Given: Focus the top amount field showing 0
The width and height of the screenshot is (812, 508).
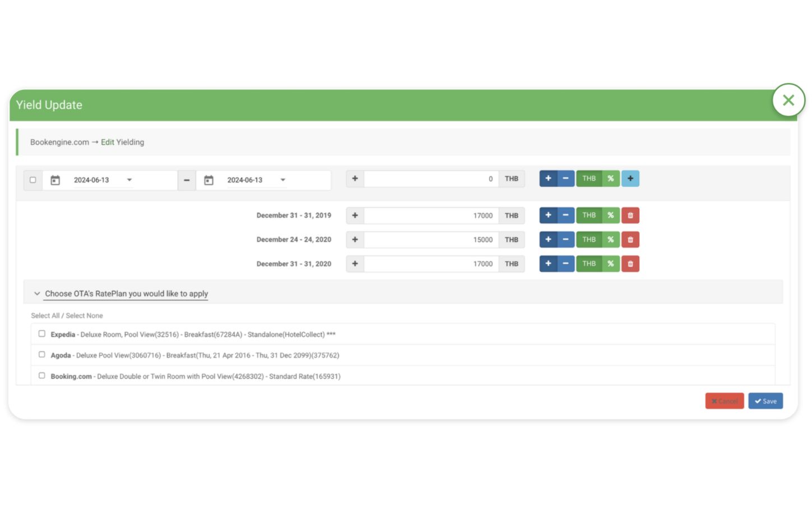Looking at the screenshot, I should pyautogui.click(x=431, y=179).
